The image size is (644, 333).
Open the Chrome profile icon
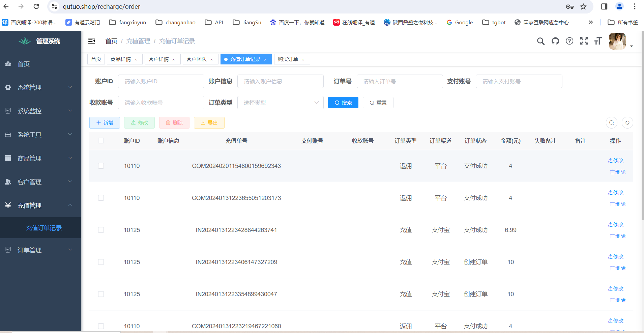[x=619, y=6]
